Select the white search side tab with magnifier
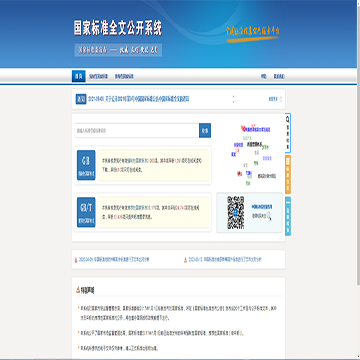The height and width of the screenshot is (360, 360). click(x=288, y=133)
